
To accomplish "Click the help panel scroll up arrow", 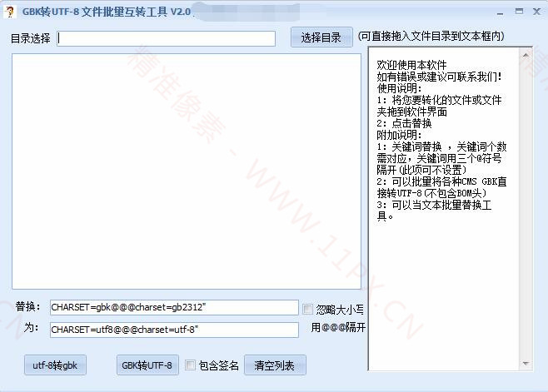I will point(526,55).
